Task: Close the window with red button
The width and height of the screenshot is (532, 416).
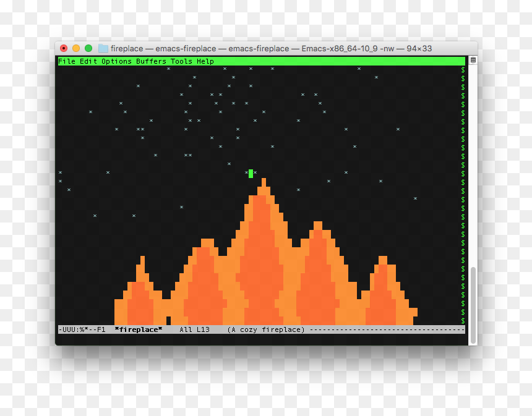Action: tap(64, 48)
